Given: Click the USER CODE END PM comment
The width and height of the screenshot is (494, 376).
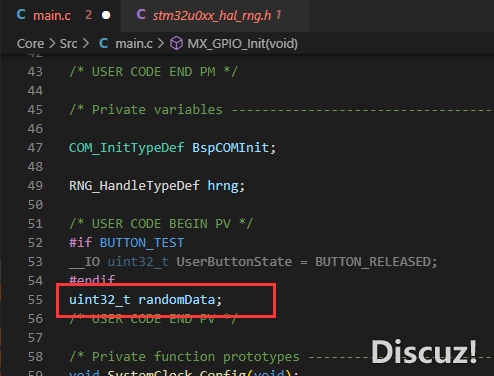Looking at the screenshot, I should [153, 72].
